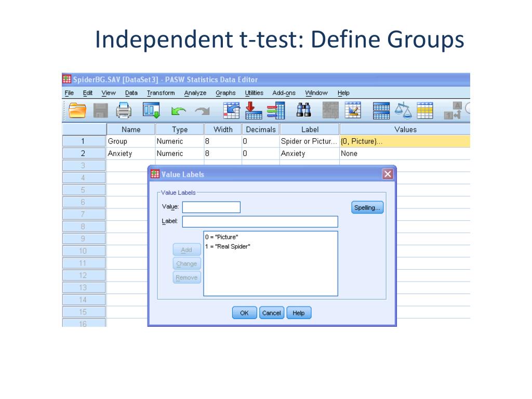Open the Add-ons menu
This screenshot has width=532, height=399.
coord(284,93)
